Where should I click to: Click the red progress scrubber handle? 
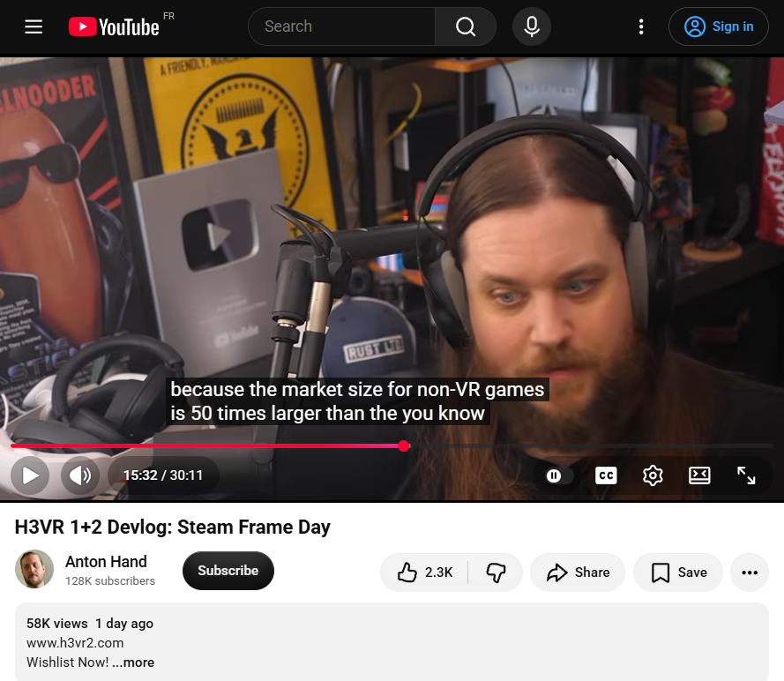click(x=404, y=446)
